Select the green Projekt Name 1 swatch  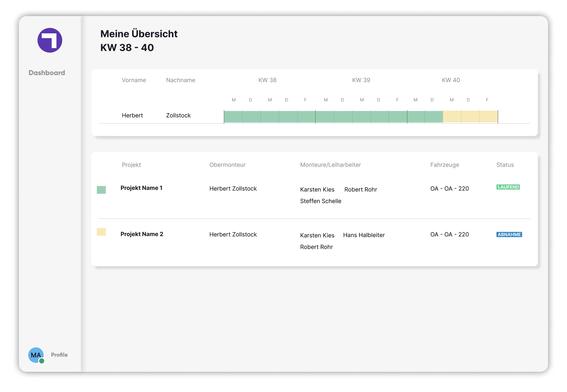101,190
